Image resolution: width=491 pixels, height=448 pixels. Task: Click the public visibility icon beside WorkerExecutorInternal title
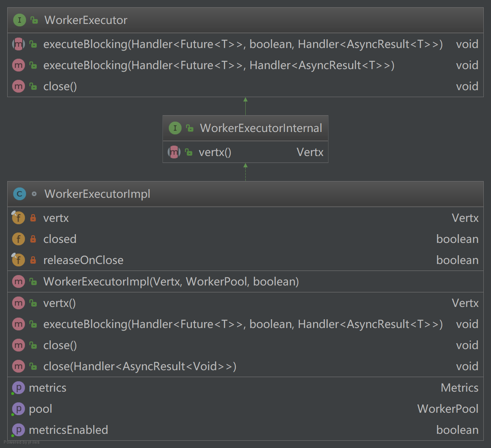pyautogui.click(x=190, y=128)
